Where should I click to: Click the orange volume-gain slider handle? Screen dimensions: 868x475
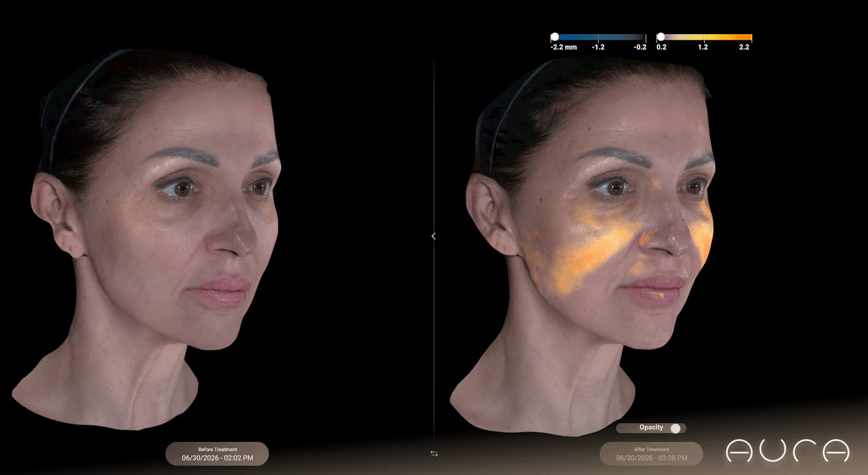(661, 37)
